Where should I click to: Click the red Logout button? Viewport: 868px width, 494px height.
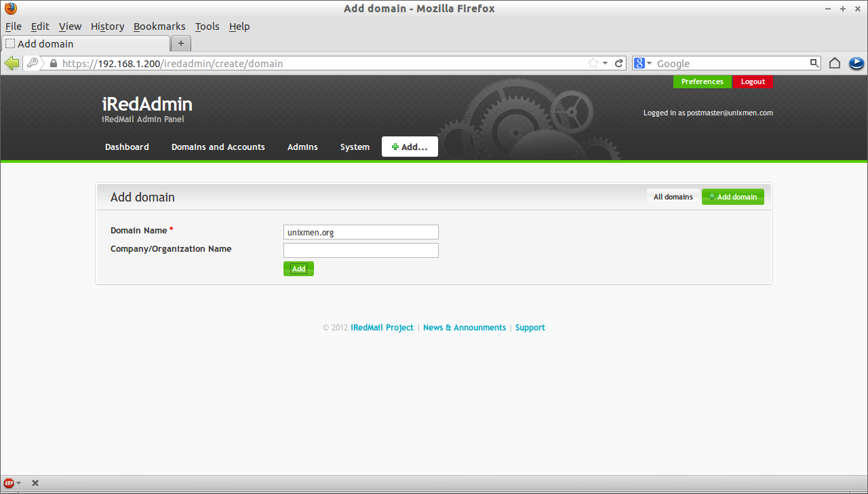(753, 81)
